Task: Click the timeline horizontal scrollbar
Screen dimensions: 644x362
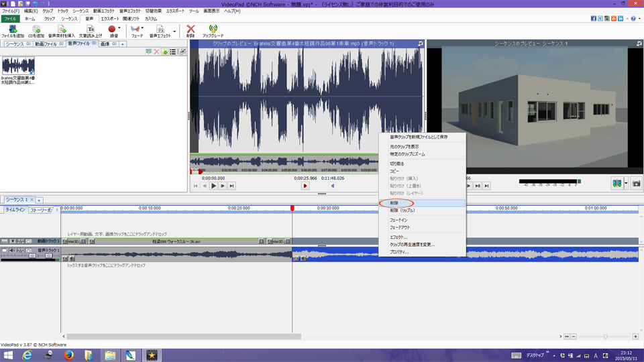Action: [x=184, y=337]
